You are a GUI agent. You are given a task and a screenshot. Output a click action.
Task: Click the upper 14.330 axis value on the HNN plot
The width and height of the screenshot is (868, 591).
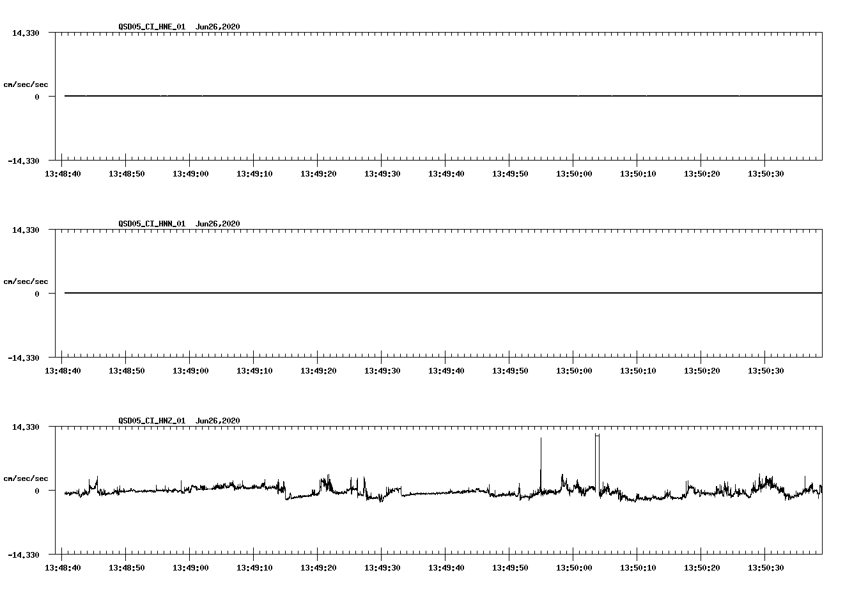tap(26, 230)
